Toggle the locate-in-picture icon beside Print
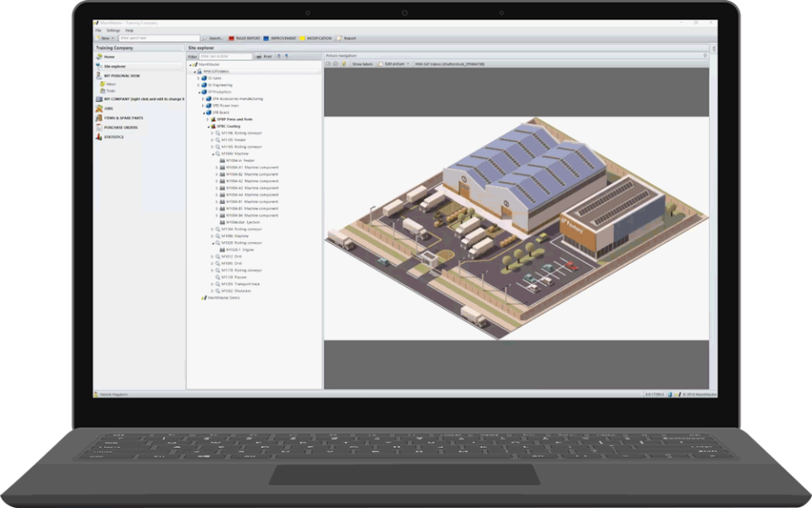 [x=278, y=56]
